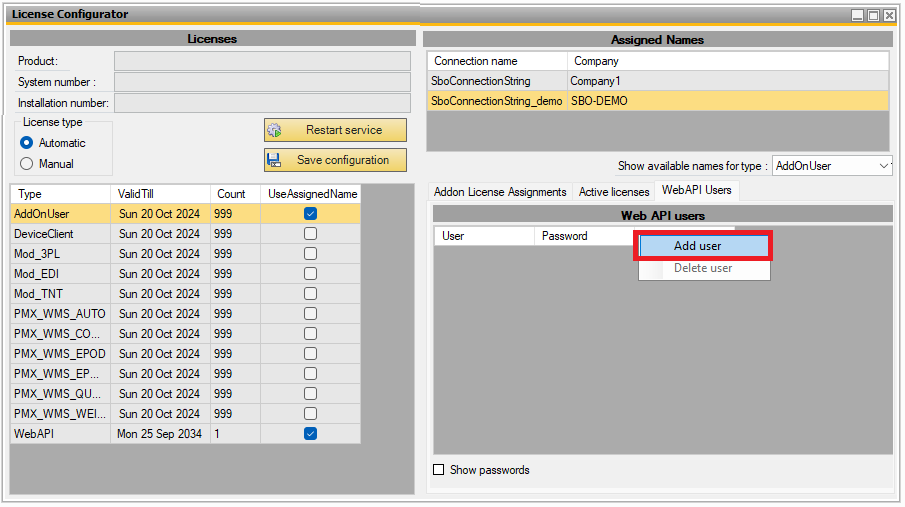Select the Manual license type radio button

[x=27, y=164]
